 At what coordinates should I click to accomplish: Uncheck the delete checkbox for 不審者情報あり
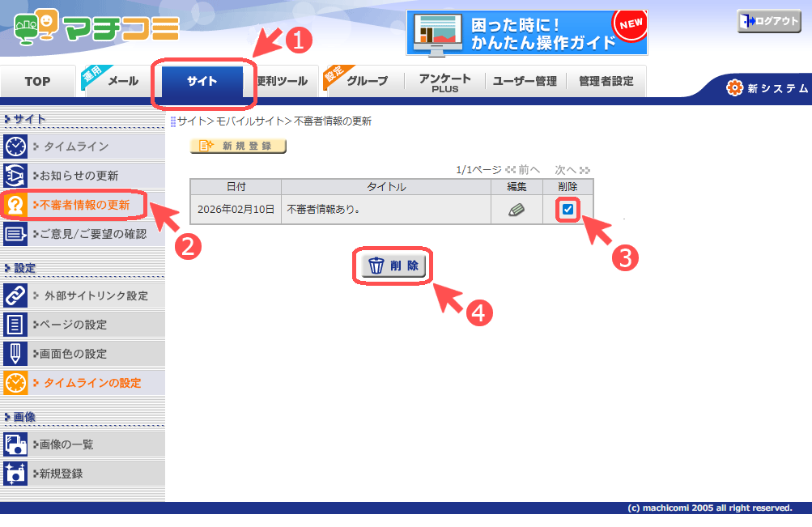click(x=568, y=210)
